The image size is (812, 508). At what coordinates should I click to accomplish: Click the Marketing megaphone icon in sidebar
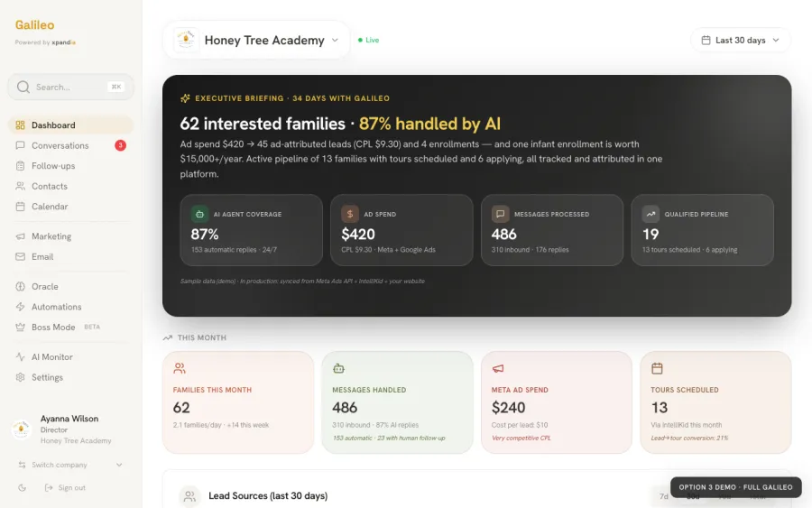pyautogui.click(x=20, y=236)
